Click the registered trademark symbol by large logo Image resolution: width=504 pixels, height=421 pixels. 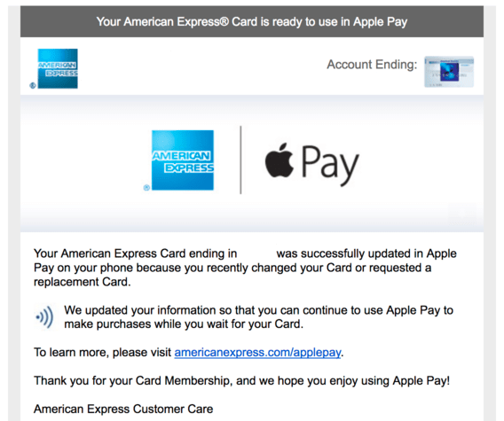[146, 188]
